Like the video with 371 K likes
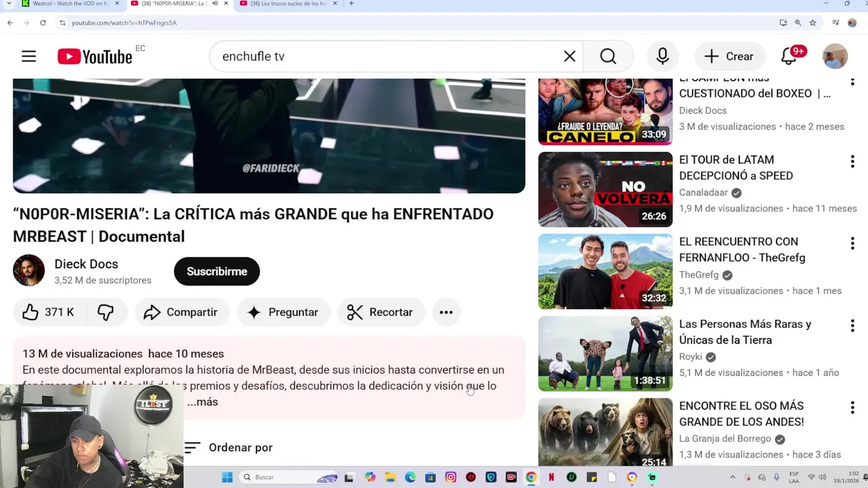Viewport: 868px width, 488px height. click(48, 312)
